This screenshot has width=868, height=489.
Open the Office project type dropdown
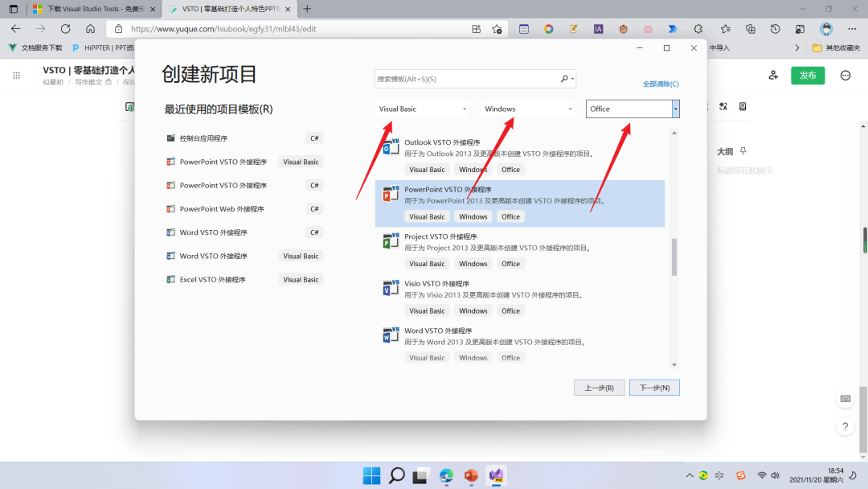pos(632,107)
